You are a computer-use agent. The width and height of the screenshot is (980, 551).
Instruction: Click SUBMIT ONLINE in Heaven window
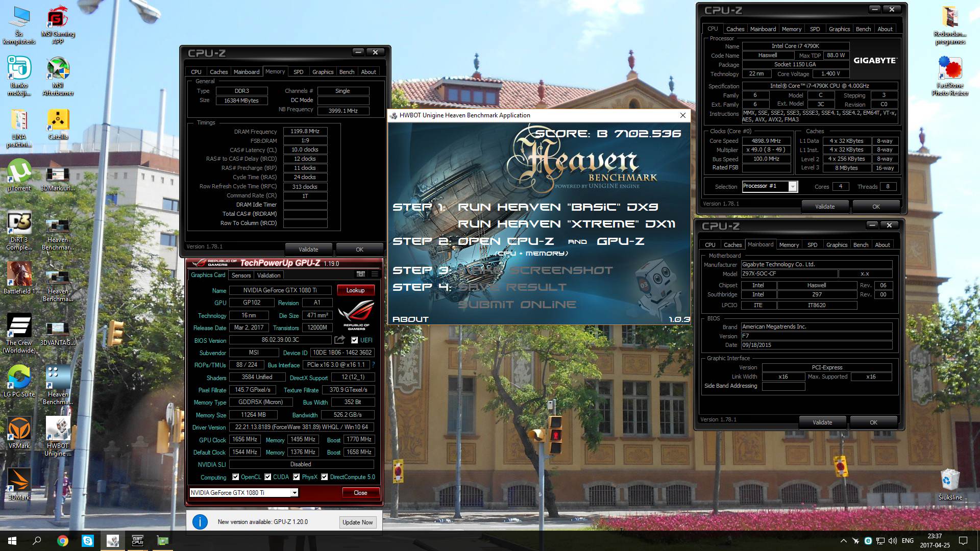pyautogui.click(x=517, y=305)
